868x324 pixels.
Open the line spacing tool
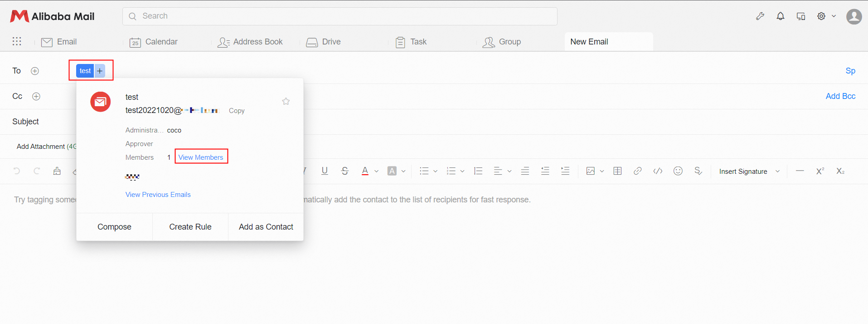click(x=478, y=171)
